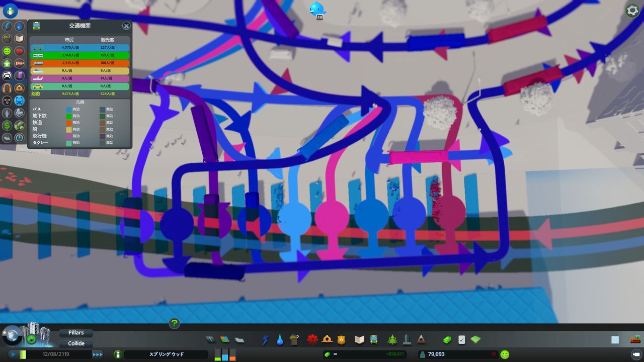Open the healthcare build menu
644x362 pixels.
[312, 340]
